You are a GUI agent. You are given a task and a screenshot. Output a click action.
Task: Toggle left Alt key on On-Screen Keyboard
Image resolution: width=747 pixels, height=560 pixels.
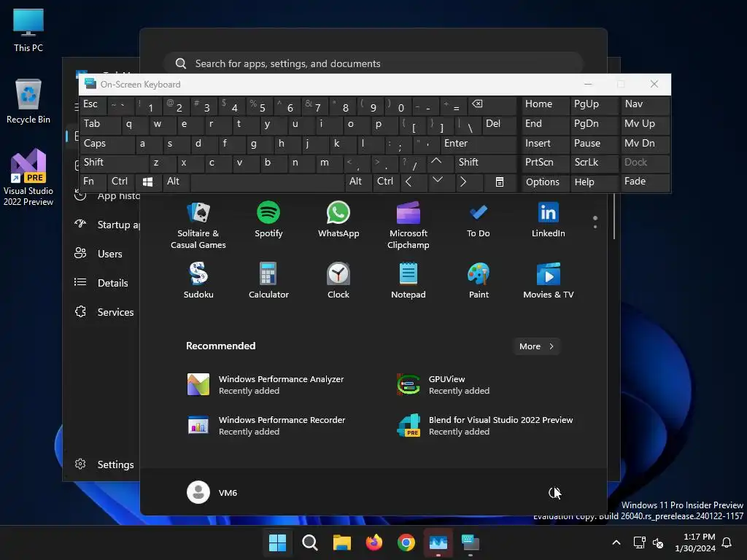tap(177, 182)
